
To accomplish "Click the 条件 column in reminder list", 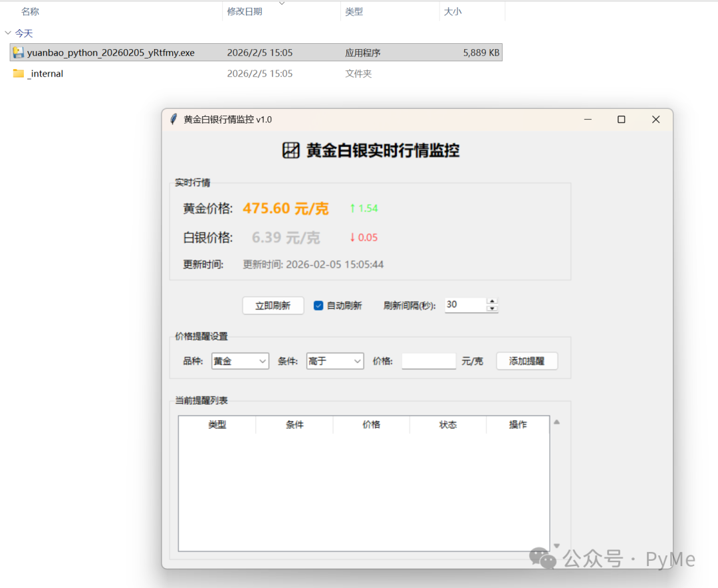I will [295, 425].
